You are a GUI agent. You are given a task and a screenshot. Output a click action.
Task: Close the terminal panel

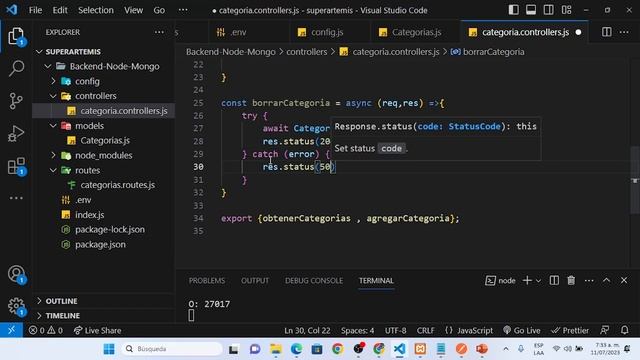624,280
